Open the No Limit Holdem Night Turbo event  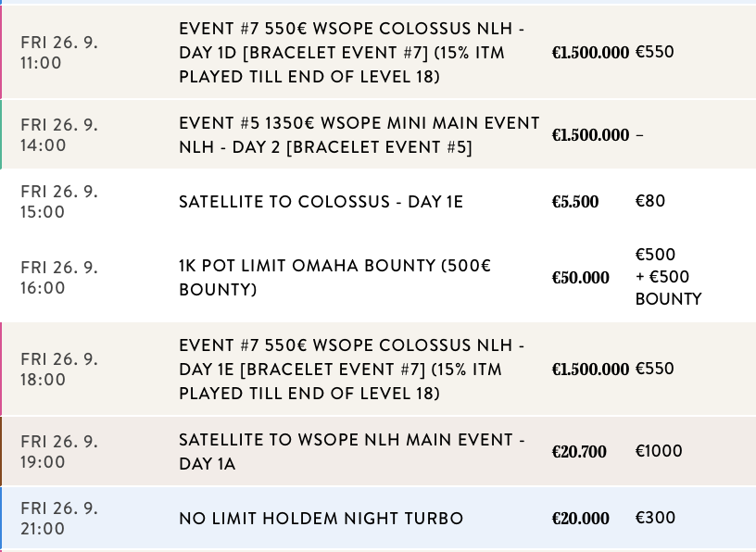321,519
